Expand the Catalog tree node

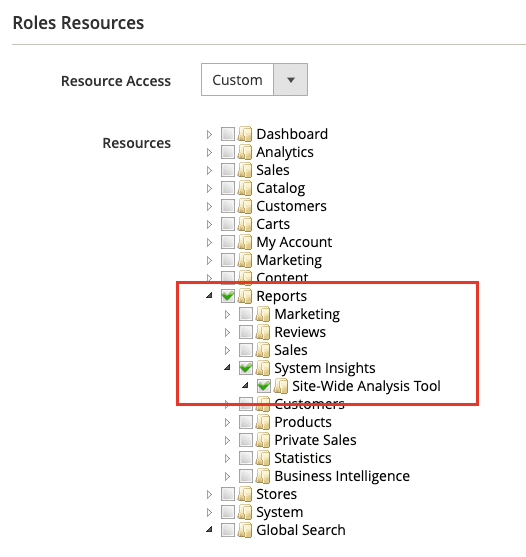tap(209, 189)
